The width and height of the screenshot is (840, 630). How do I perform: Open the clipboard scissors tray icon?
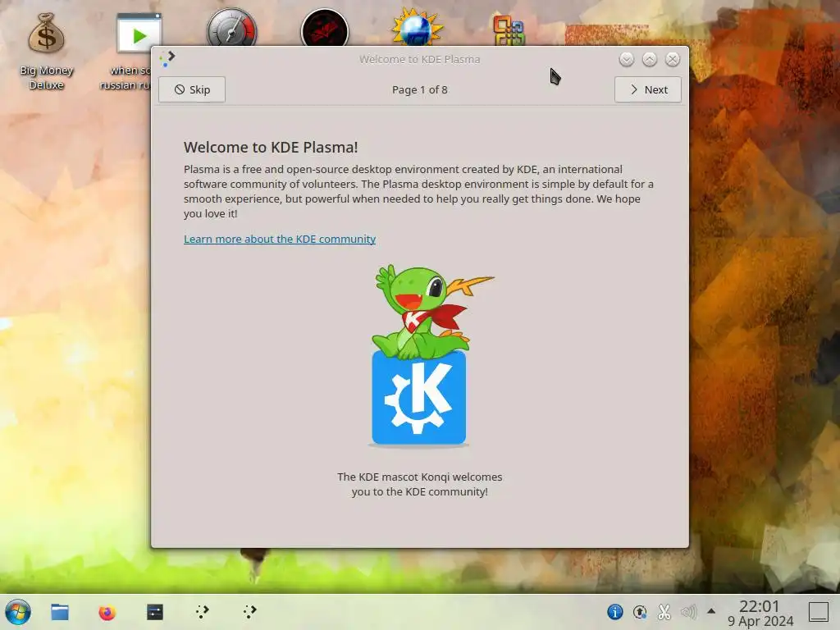664,611
